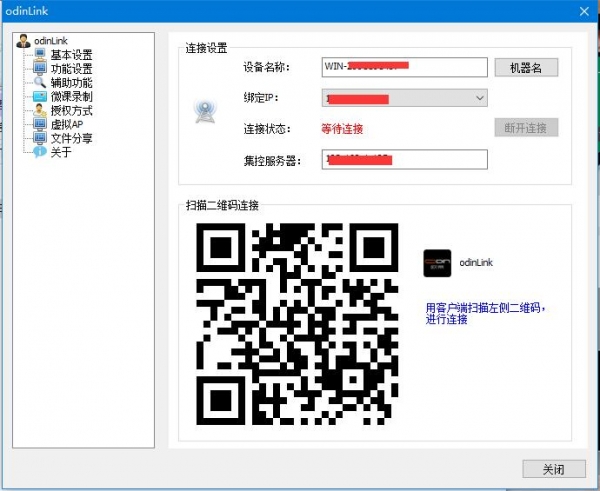
Task: Click the 断开连接 button
Action: pos(526,127)
